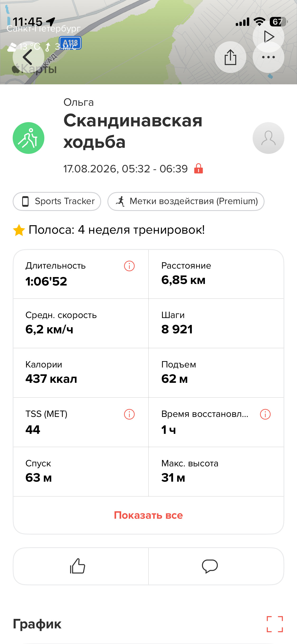Open the three-dots more options menu
The width and height of the screenshot is (297, 644).
coord(268,57)
